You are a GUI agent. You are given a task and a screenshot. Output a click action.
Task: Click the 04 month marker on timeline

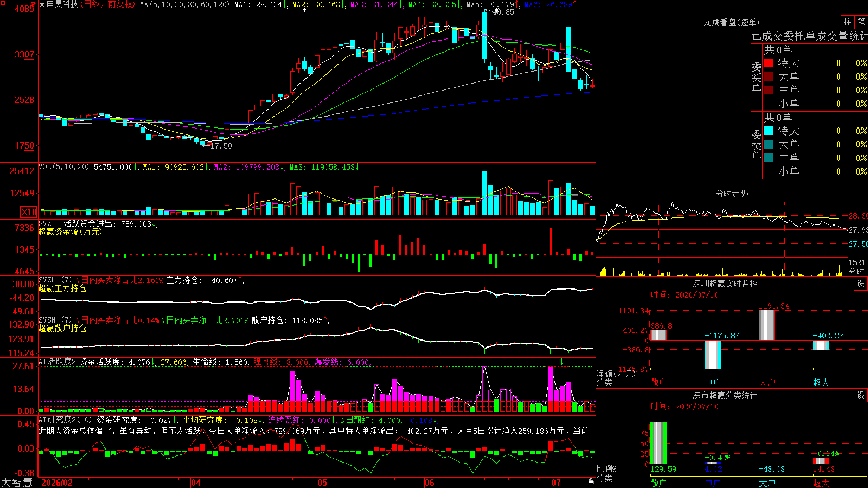point(196,483)
